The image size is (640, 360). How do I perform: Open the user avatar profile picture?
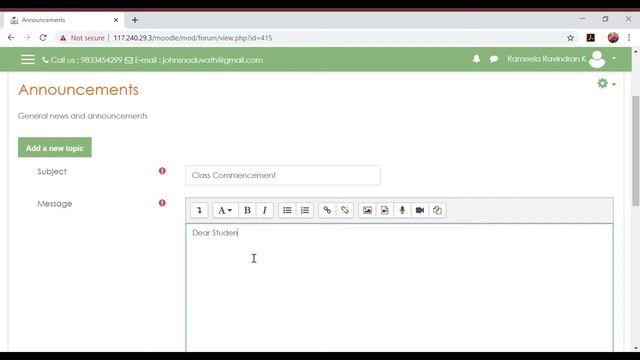tap(597, 59)
